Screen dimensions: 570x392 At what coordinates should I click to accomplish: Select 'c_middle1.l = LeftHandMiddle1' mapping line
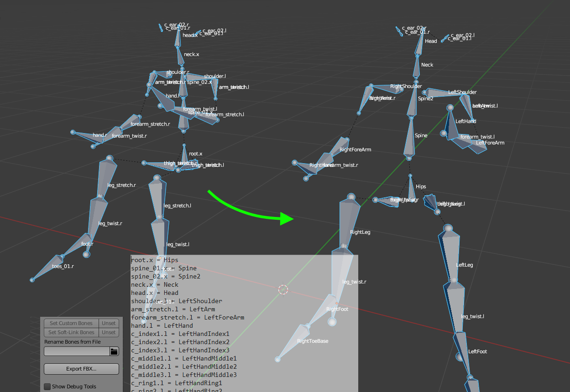[184, 358]
